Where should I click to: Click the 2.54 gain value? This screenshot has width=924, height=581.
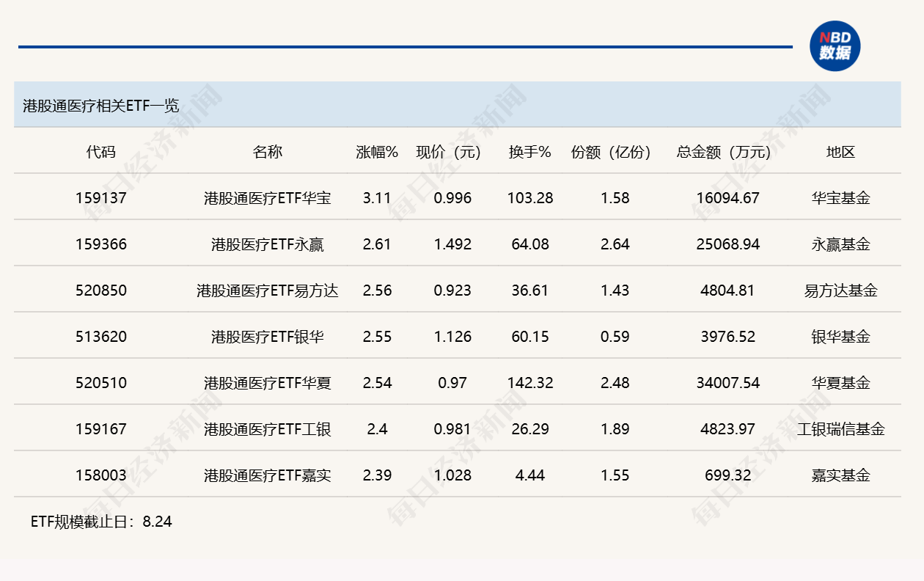pyautogui.click(x=377, y=383)
